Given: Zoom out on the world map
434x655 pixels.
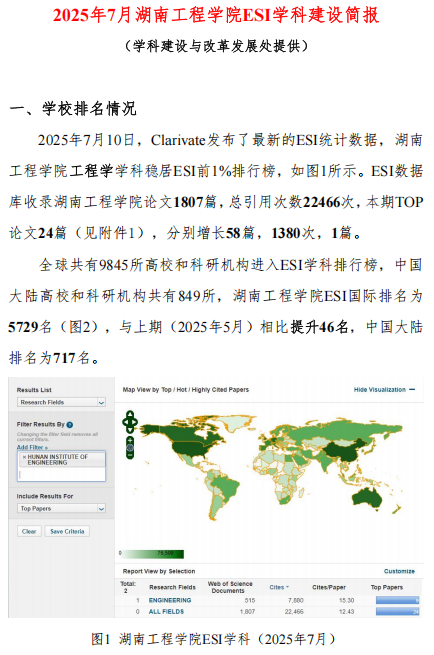Looking at the screenshot, I should pyautogui.click(x=130, y=455).
